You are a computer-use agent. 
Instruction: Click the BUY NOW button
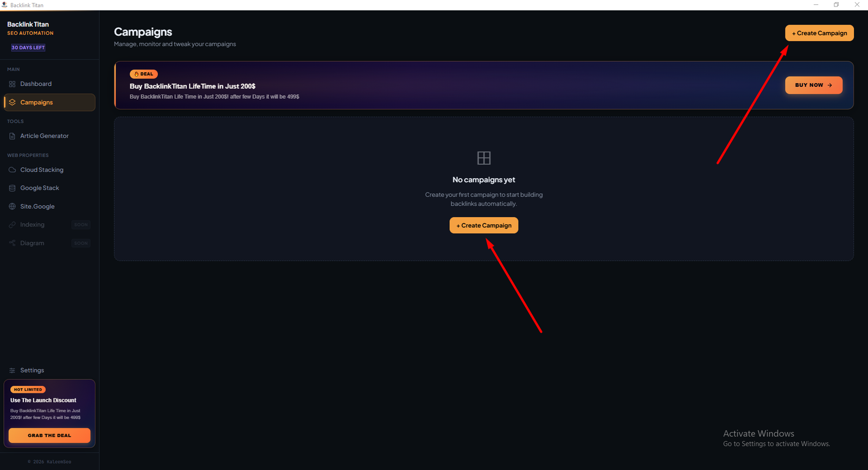[814, 85]
